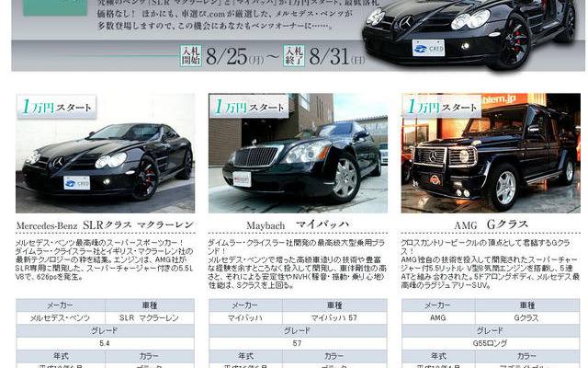The image size is (588, 368).
Task: Click メーカー header in the Maybach table
Action: 245,305
